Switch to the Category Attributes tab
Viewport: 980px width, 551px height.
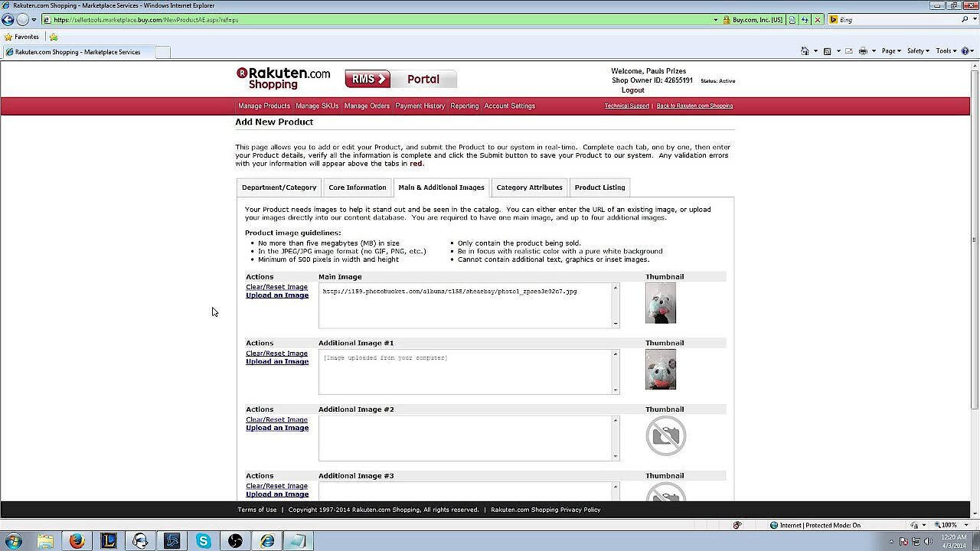tap(529, 187)
